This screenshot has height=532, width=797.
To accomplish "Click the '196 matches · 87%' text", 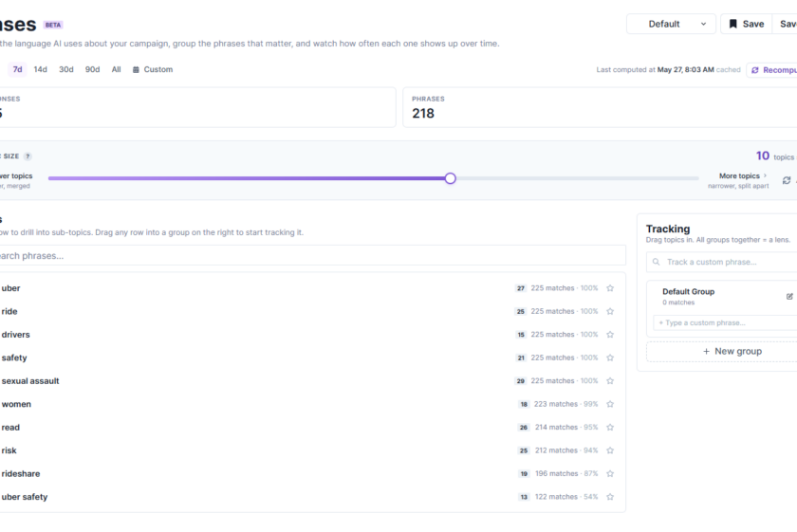I will pyautogui.click(x=566, y=473).
